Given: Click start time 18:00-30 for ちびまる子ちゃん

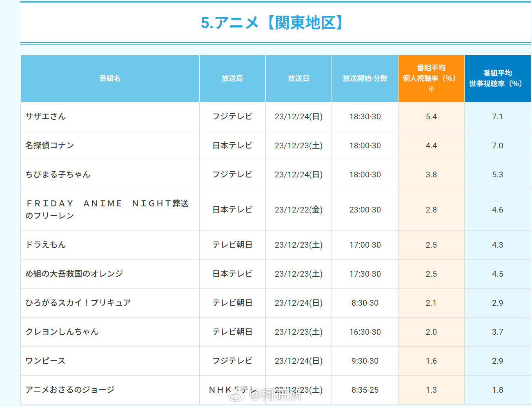Looking at the screenshot, I should [x=365, y=174].
